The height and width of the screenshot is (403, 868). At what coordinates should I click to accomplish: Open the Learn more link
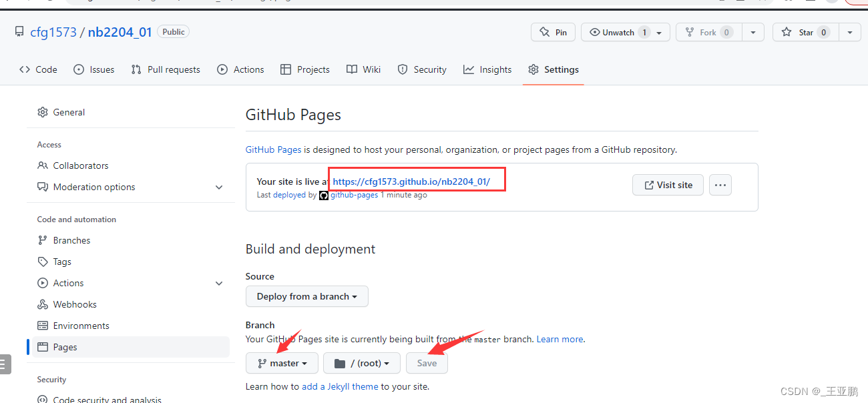[x=560, y=339]
